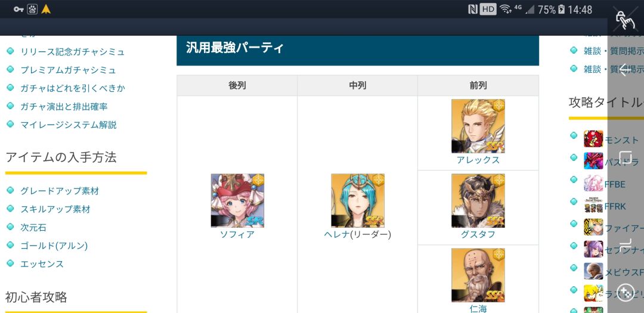Tap the home square navigation button
The height and width of the screenshot is (313, 644).
click(x=625, y=157)
